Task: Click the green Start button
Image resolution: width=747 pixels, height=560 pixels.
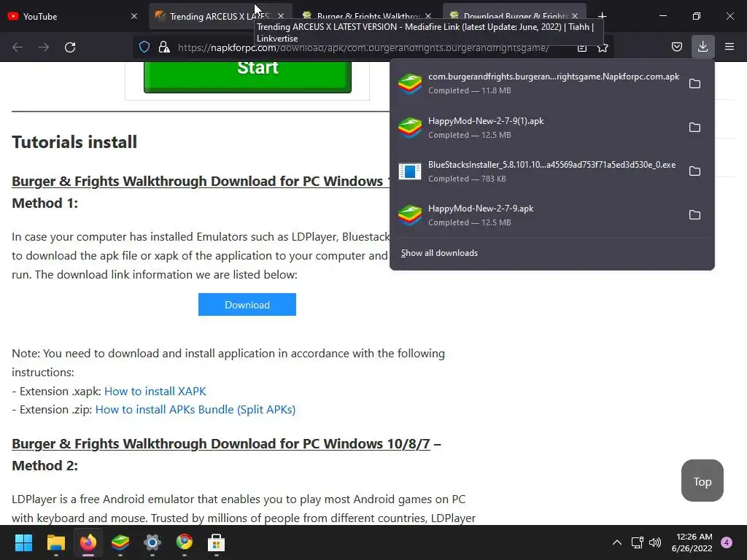Action: click(247, 75)
